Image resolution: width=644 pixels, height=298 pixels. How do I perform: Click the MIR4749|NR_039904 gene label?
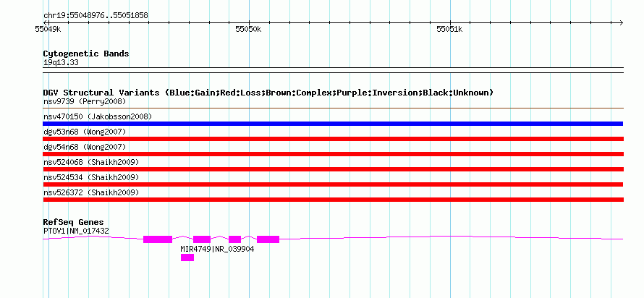click(217, 249)
